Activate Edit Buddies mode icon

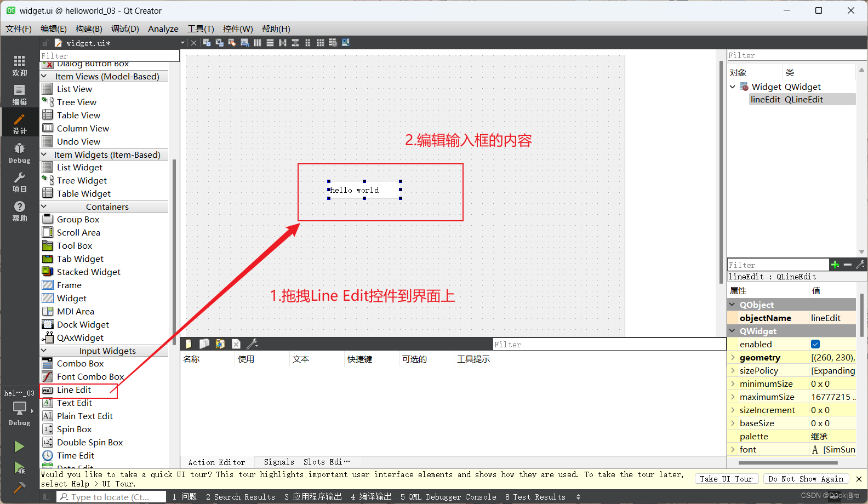[x=232, y=43]
